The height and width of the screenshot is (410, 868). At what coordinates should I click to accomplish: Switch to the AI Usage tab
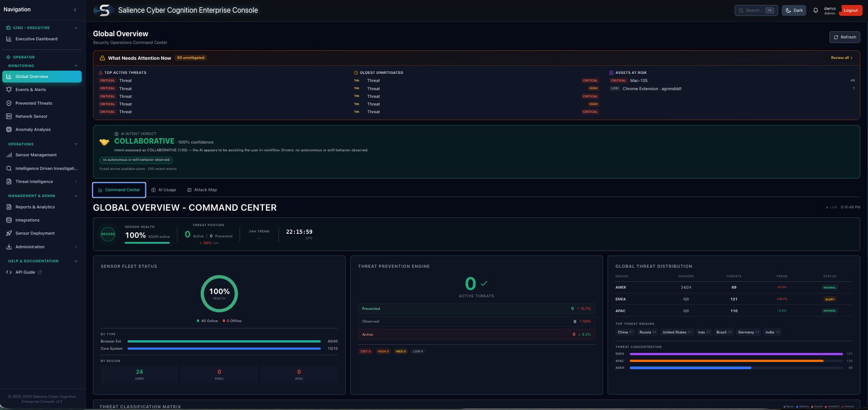[164, 190]
